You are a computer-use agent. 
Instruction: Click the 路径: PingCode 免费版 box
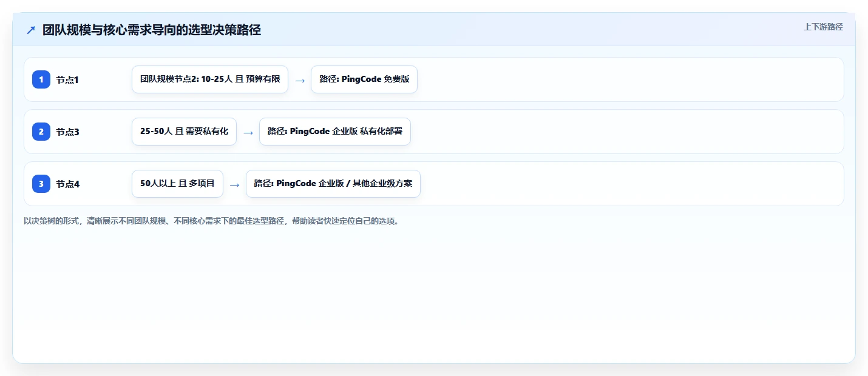pos(364,79)
